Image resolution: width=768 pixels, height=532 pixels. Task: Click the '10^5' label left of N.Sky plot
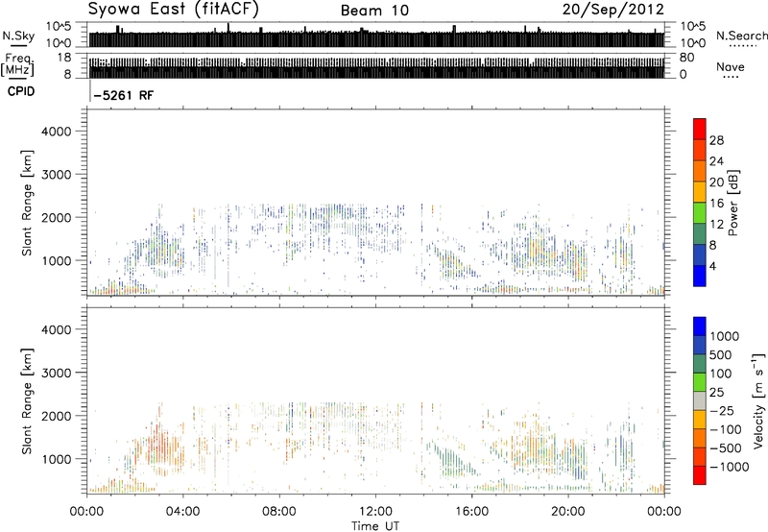[59, 27]
